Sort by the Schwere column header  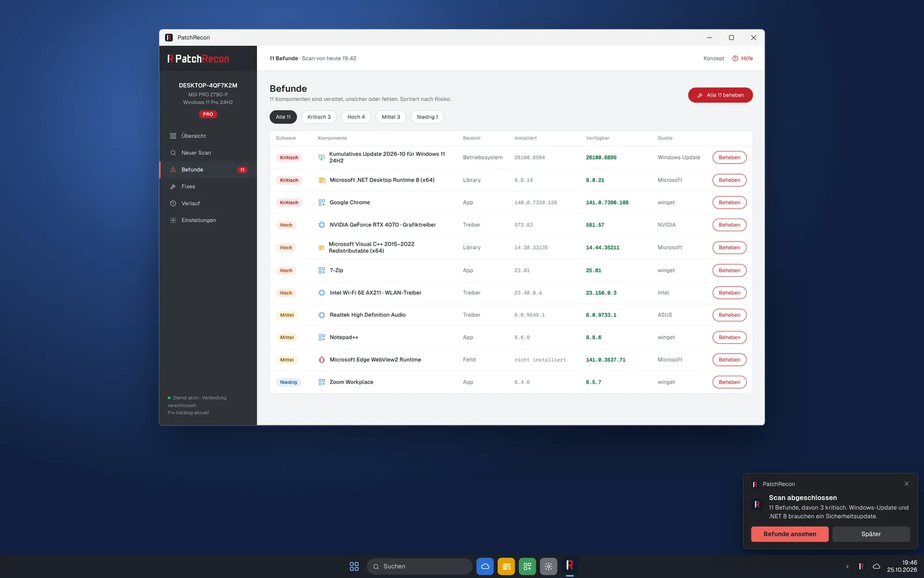tap(286, 138)
